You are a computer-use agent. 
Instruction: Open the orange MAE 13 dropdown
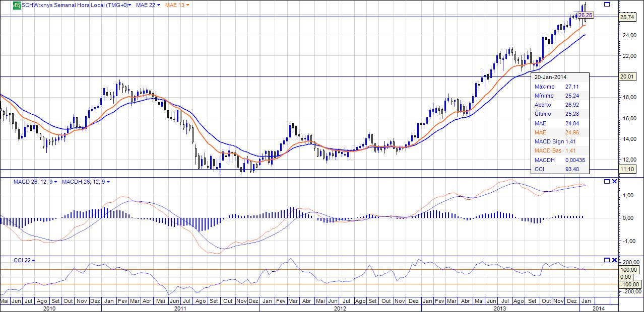pos(188,5)
